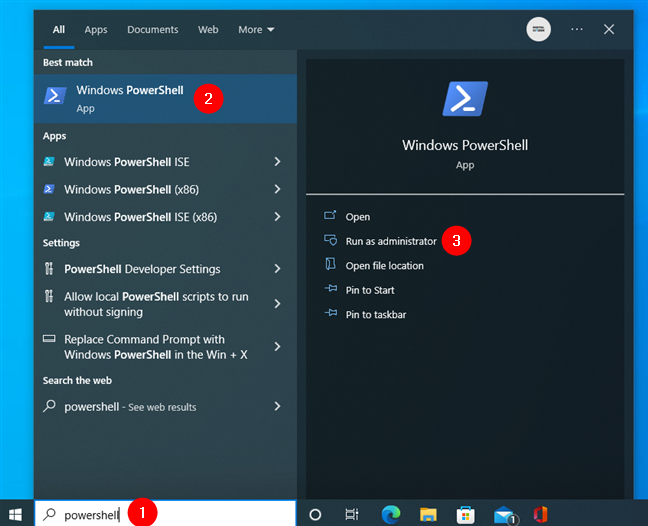
Task: Open File Explorer from taskbar
Action: pyautogui.click(x=428, y=515)
